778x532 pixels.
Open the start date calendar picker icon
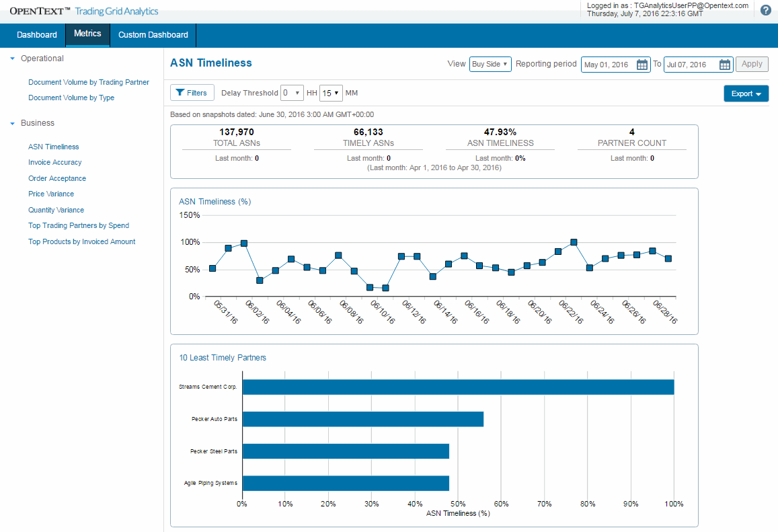tap(642, 65)
